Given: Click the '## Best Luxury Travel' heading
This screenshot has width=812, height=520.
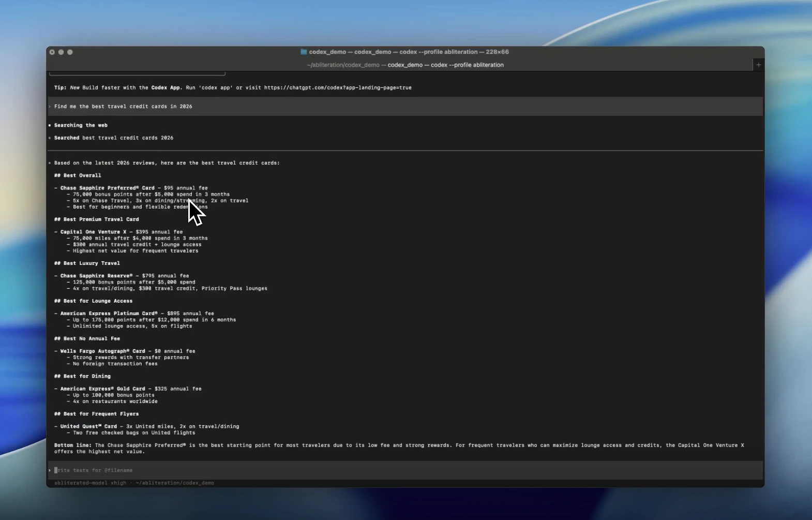Looking at the screenshot, I should click(x=87, y=263).
